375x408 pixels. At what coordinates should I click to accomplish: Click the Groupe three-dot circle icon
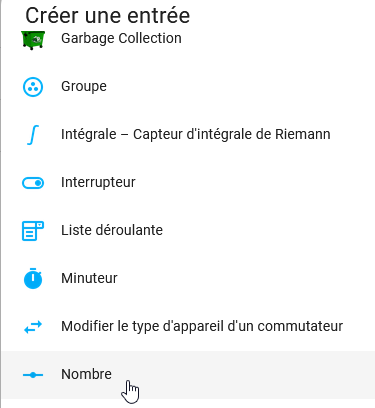pos(33,87)
